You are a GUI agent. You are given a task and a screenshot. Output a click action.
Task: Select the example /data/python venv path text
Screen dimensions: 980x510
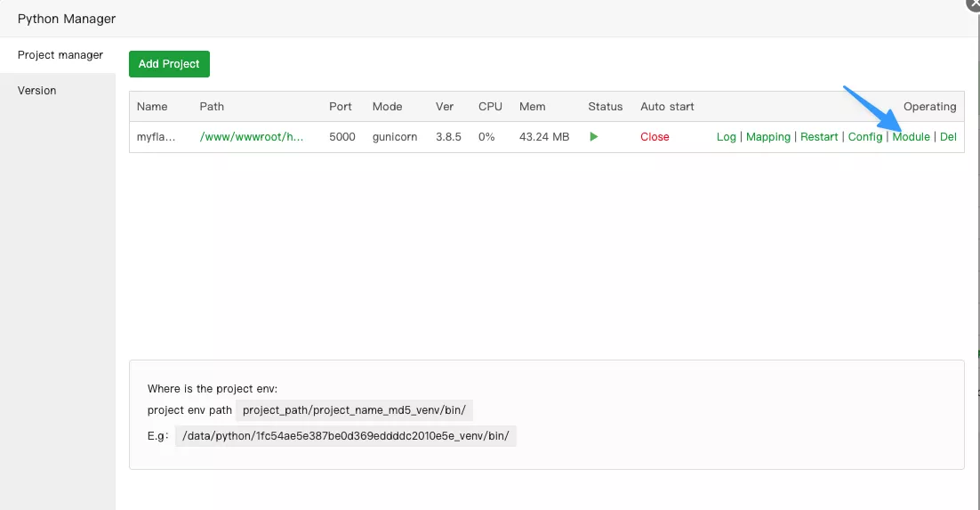345,436
